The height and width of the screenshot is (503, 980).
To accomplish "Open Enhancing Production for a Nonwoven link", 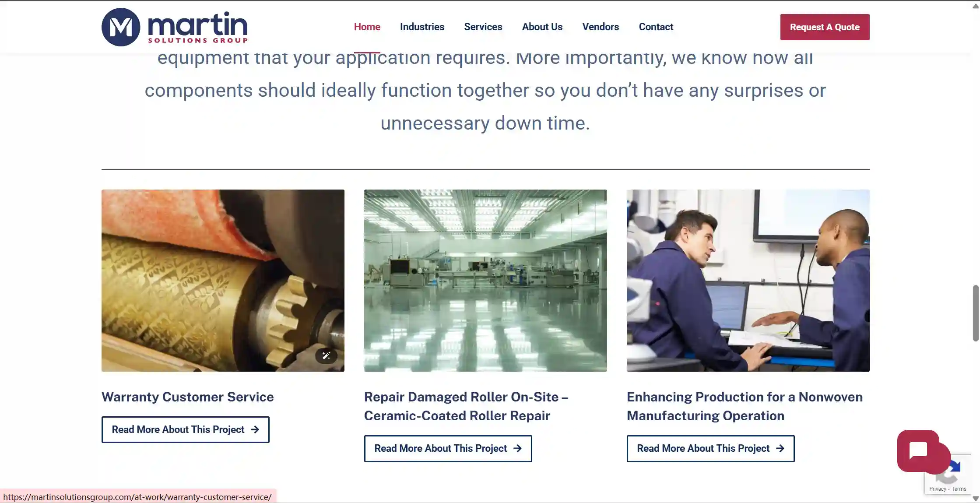I will (x=745, y=406).
